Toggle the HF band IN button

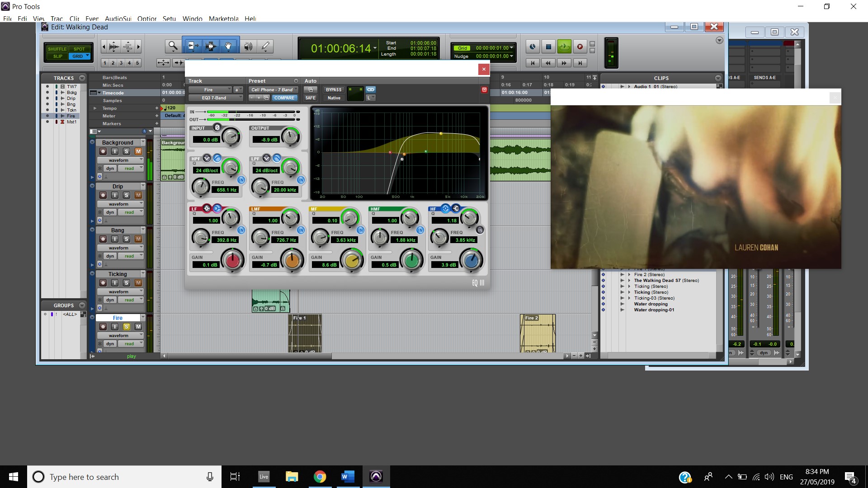coord(480,230)
